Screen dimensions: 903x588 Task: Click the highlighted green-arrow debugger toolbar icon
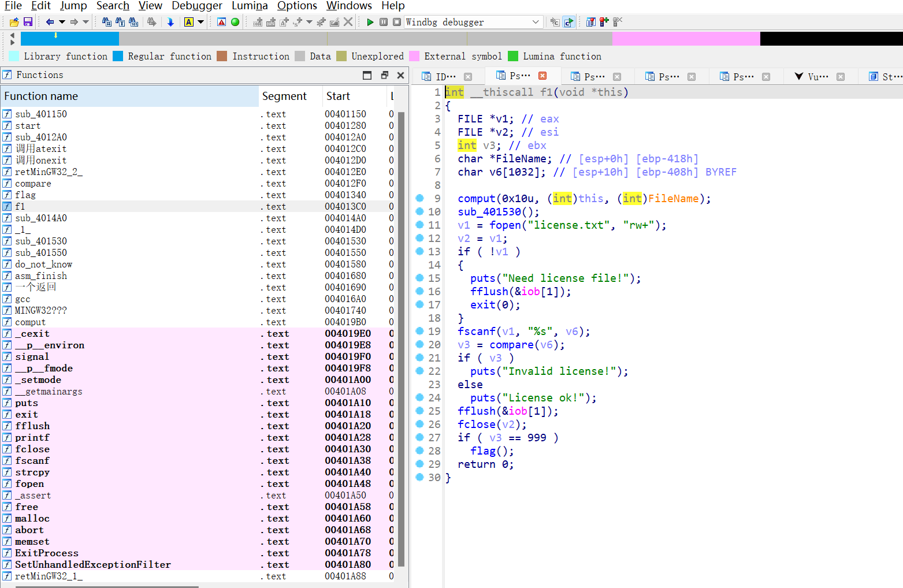click(569, 22)
